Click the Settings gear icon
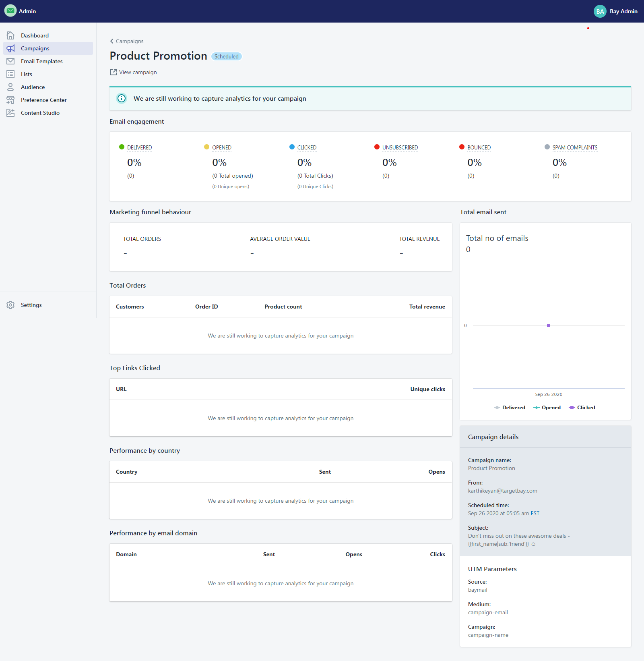This screenshot has width=644, height=661. (10, 305)
